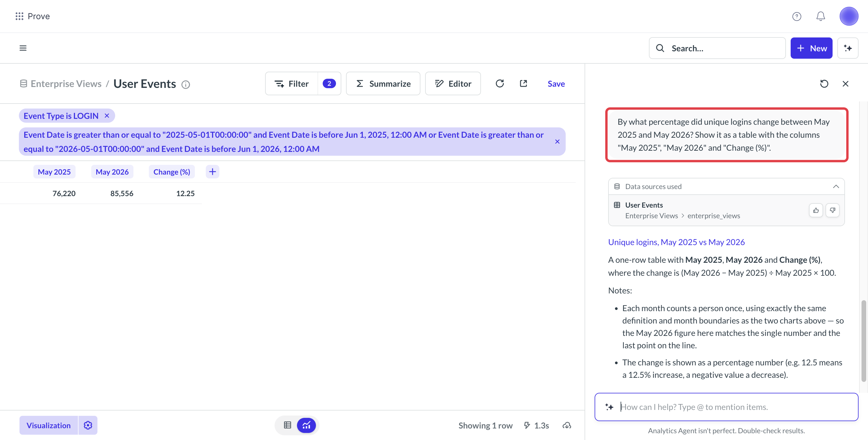
Task: Switch to the chart view toggle
Action: click(x=306, y=425)
